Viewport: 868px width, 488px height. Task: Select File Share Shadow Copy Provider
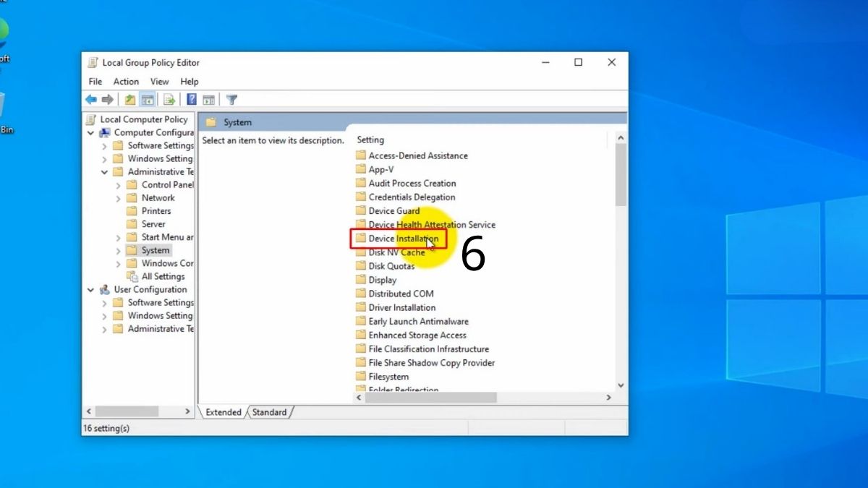point(432,362)
